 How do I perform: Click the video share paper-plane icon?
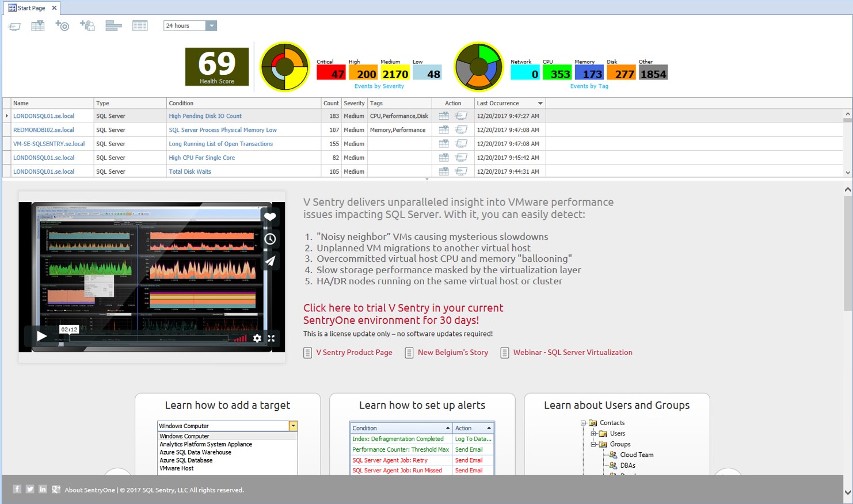[270, 261]
